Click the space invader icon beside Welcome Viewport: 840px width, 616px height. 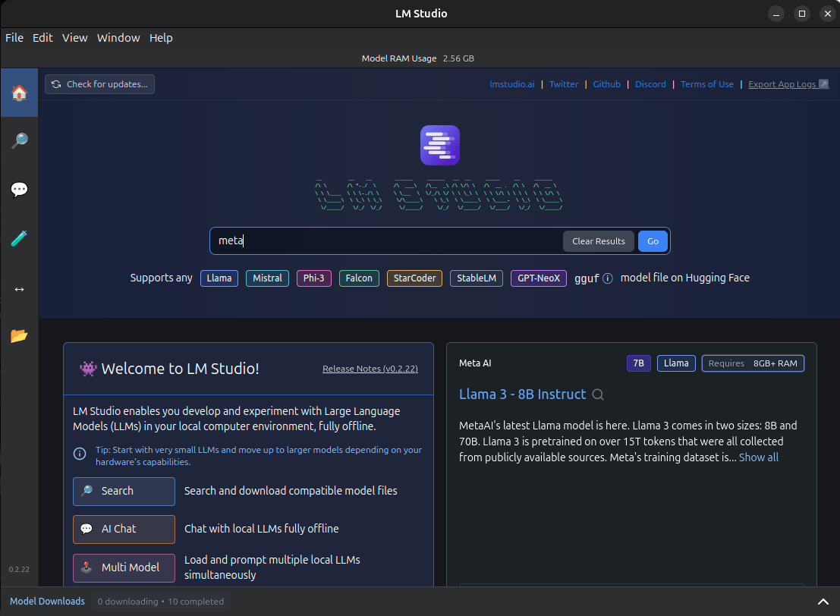(x=88, y=369)
